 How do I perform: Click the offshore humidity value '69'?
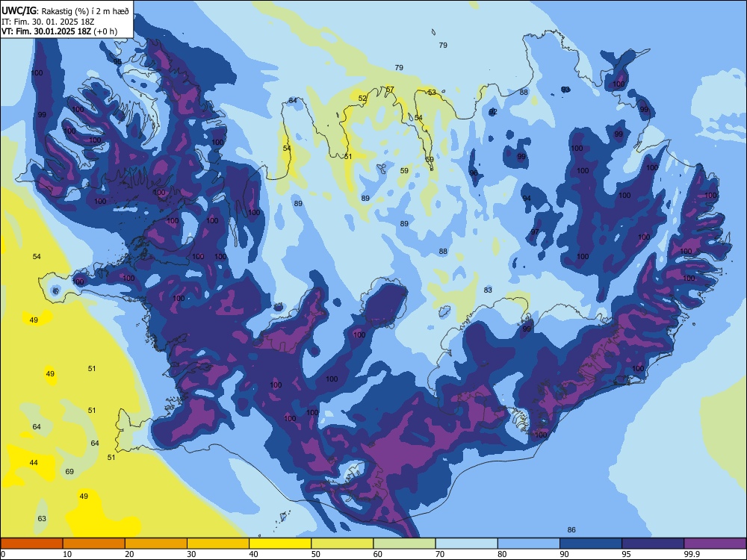pyautogui.click(x=69, y=471)
